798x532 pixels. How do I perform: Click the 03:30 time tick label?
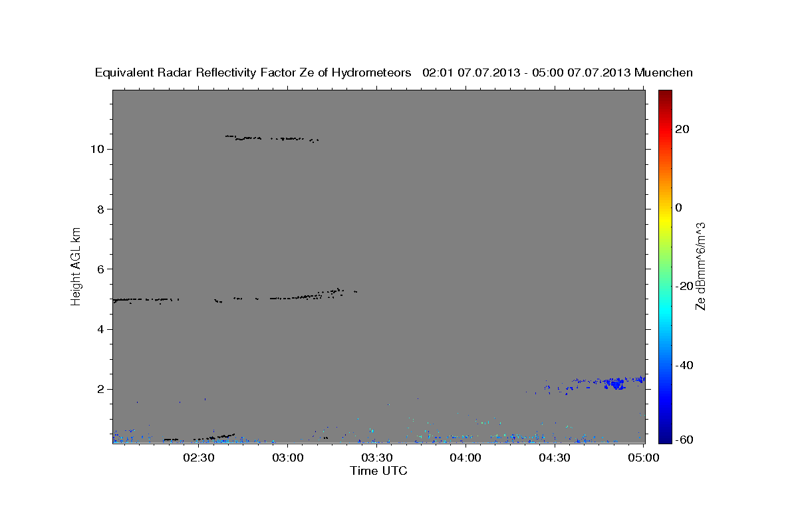pos(376,458)
